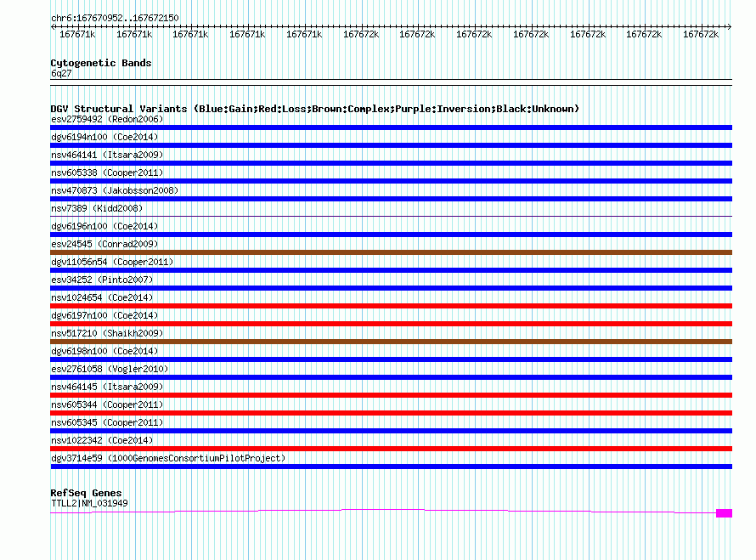The image size is (756, 560).
Task: Open the nsv517210 (Shaikh2009) variant
Action: coord(107,333)
